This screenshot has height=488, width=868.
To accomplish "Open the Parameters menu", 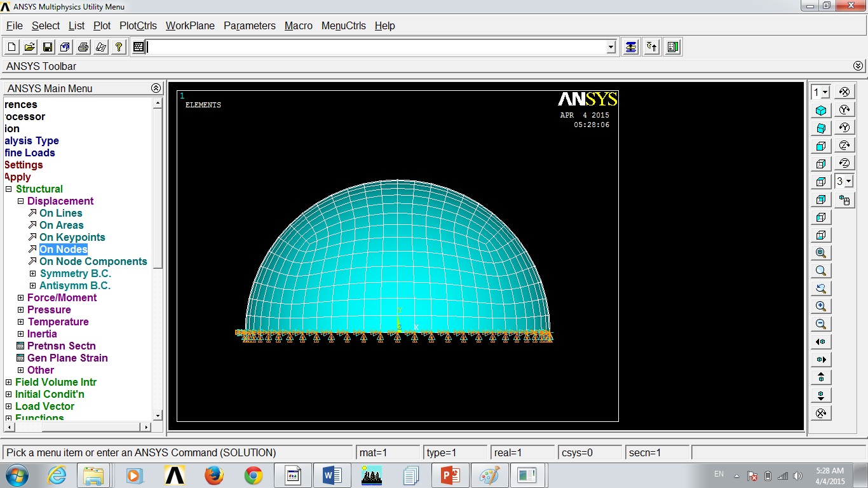I will point(250,26).
